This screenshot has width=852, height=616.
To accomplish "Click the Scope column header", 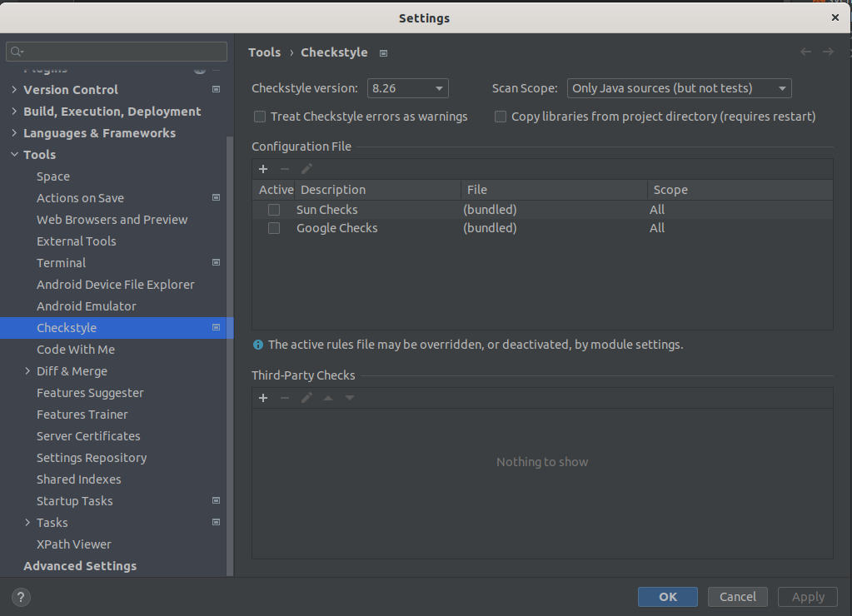I will coord(740,190).
